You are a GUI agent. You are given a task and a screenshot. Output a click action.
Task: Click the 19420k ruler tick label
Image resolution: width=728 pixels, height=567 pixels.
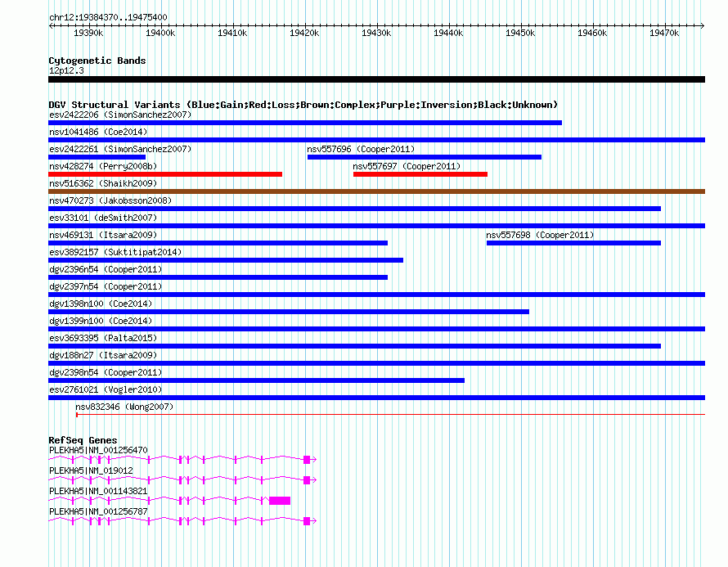tap(304, 34)
